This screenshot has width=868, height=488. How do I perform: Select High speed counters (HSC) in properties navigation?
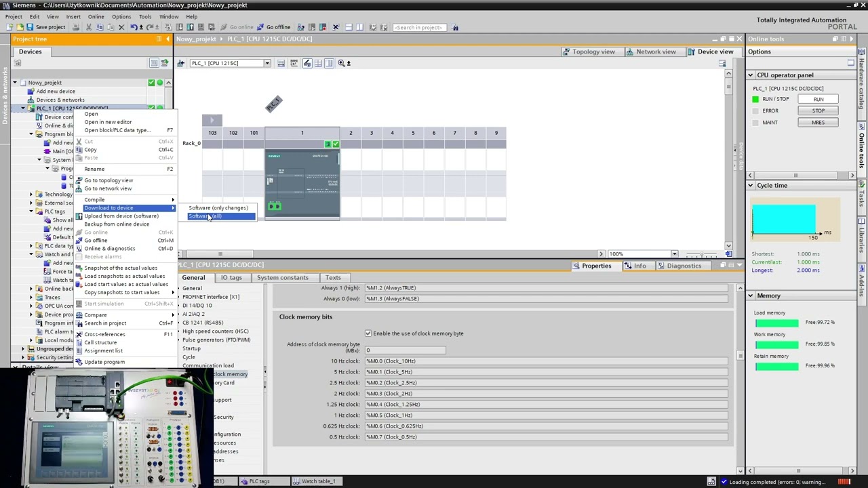click(x=216, y=331)
